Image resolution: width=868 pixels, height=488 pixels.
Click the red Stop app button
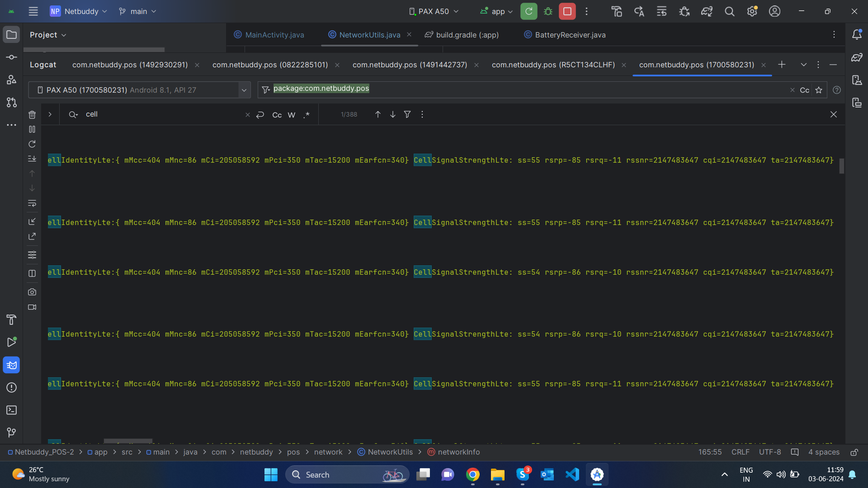567,11
